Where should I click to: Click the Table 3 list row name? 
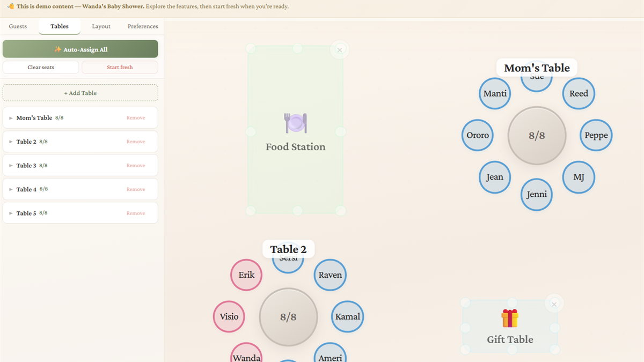[26, 166]
